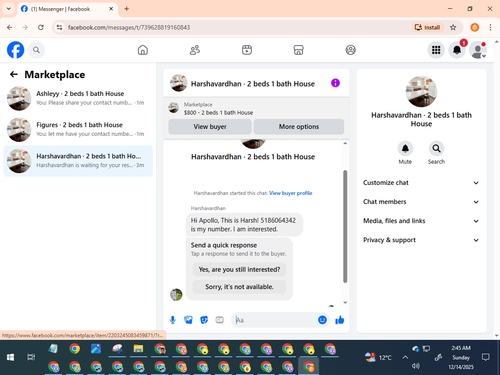500x375 pixels.
Task: Open Task View on taskbar
Action: click(x=31, y=357)
